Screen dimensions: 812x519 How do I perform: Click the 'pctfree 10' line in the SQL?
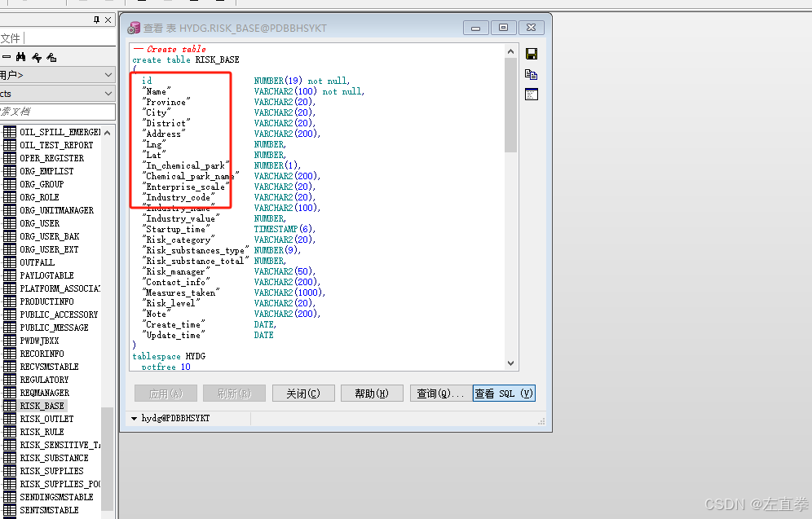pyautogui.click(x=165, y=367)
